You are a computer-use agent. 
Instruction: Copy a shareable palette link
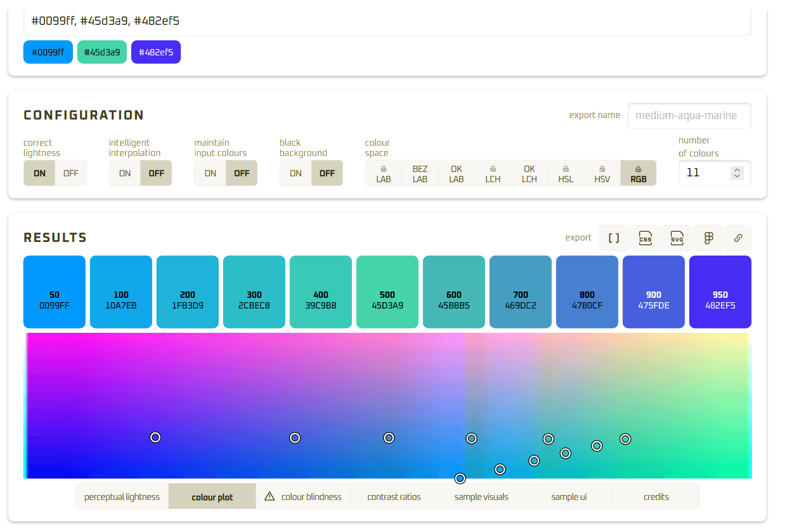[x=738, y=238]
